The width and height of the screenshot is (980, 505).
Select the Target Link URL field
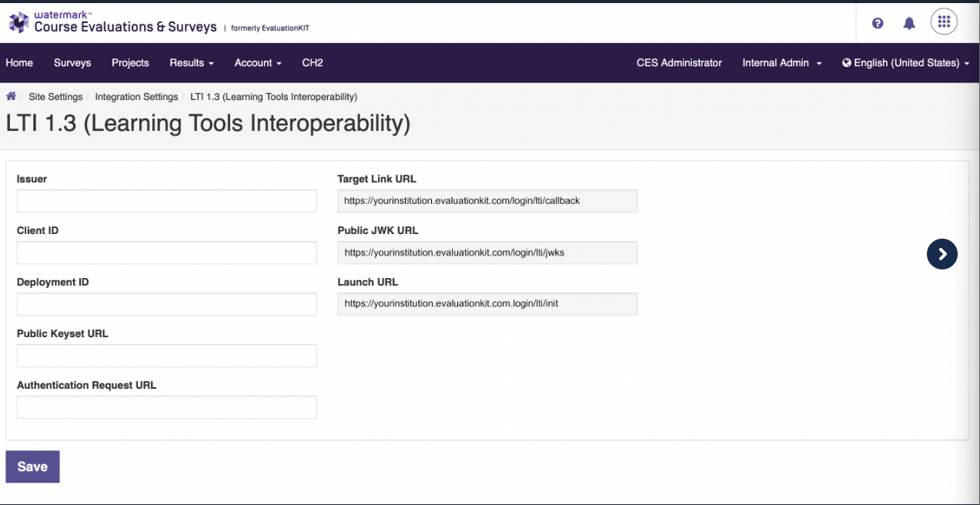(487, 201)
